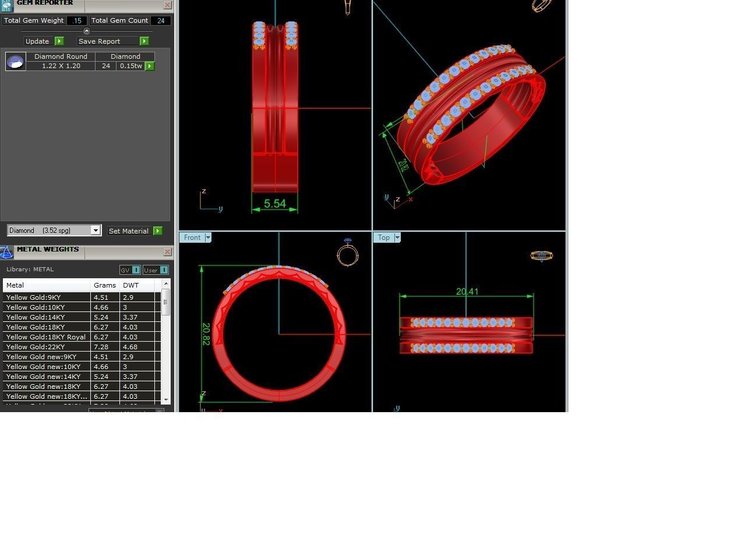Viewport: 748px width, 560px height.
Task: Click the Diamond Round gem type cell
Action: 61,56
